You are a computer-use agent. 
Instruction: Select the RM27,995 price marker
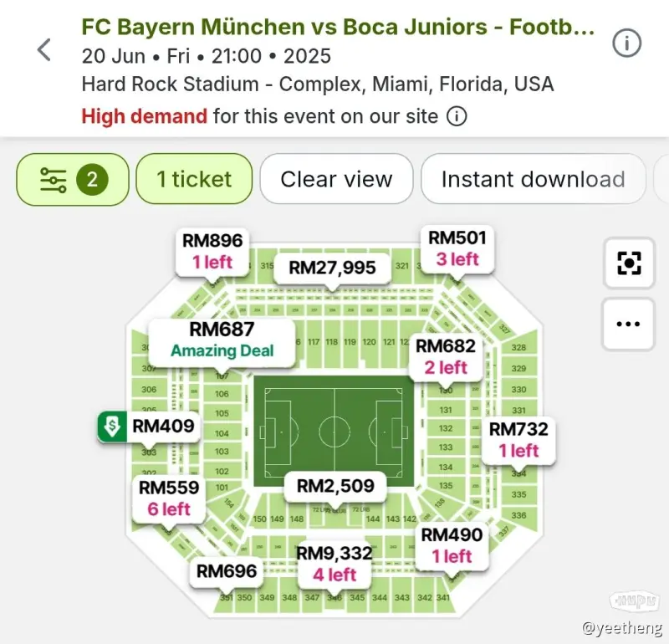tap(332, 268)
